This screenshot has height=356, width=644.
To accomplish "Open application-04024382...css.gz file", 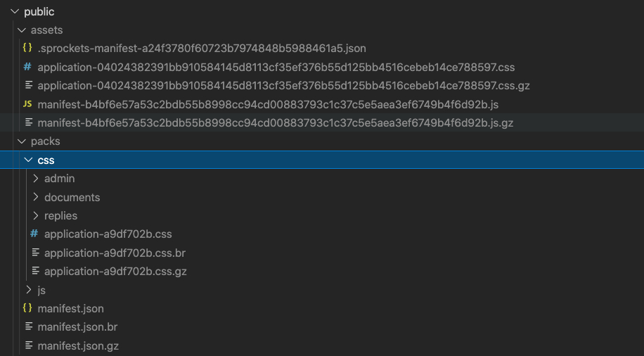I will click(283, 86).
